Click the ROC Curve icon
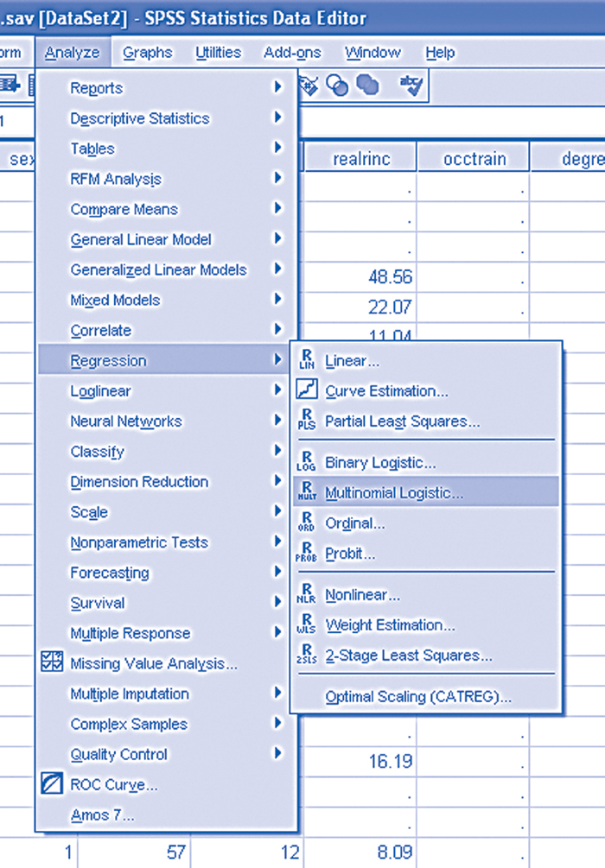The height and width of the screenshot is (868, 605). point(53,784)
